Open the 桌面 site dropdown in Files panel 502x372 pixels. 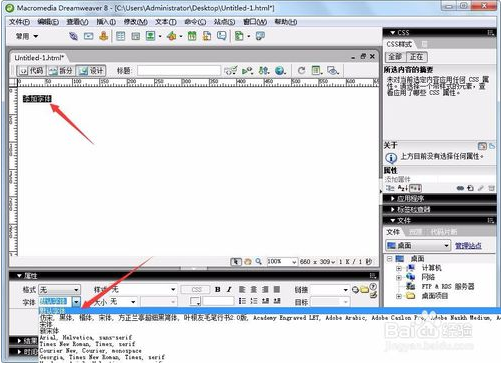pyautogui.click(x=418, y=246)
